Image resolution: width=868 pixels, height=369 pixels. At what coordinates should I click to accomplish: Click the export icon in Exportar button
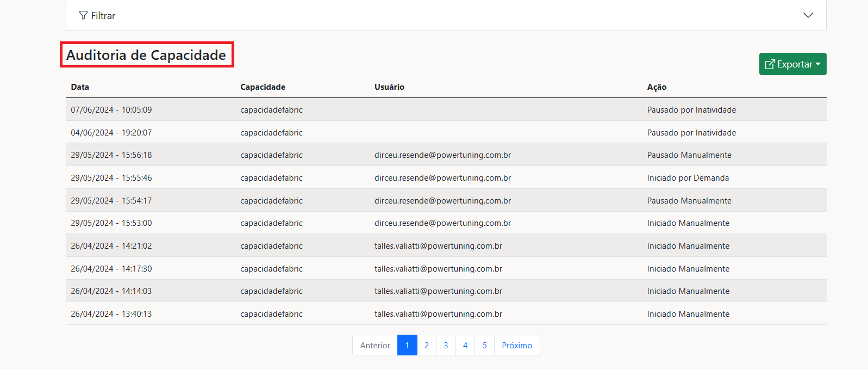770,64
